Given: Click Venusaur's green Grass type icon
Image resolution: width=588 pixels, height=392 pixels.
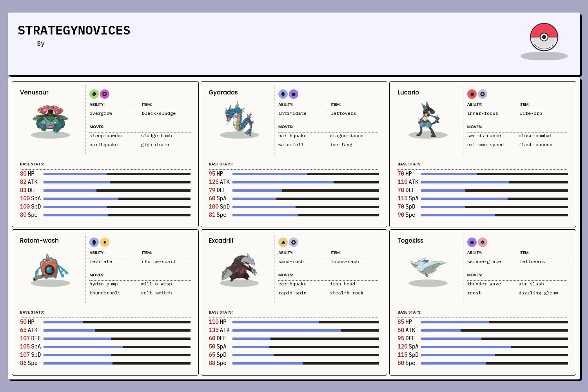Looking at the screenshot, I should pyautogui.click(x=94, y=94).
